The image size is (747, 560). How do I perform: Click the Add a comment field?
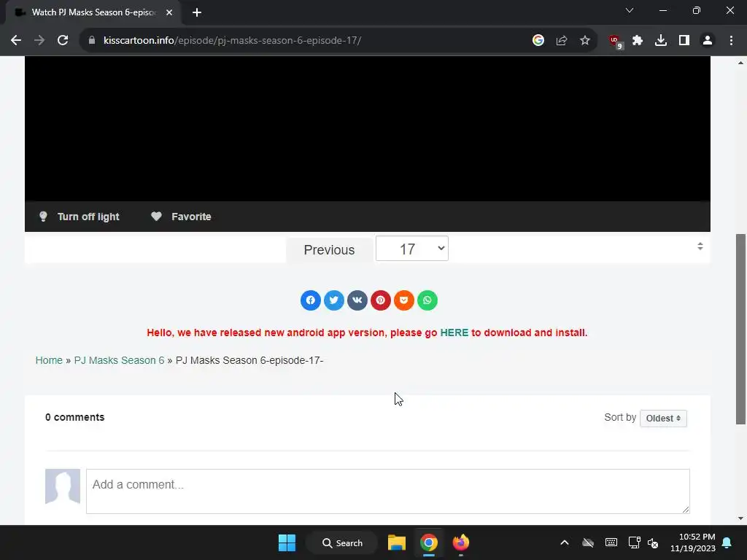(388, 491)
